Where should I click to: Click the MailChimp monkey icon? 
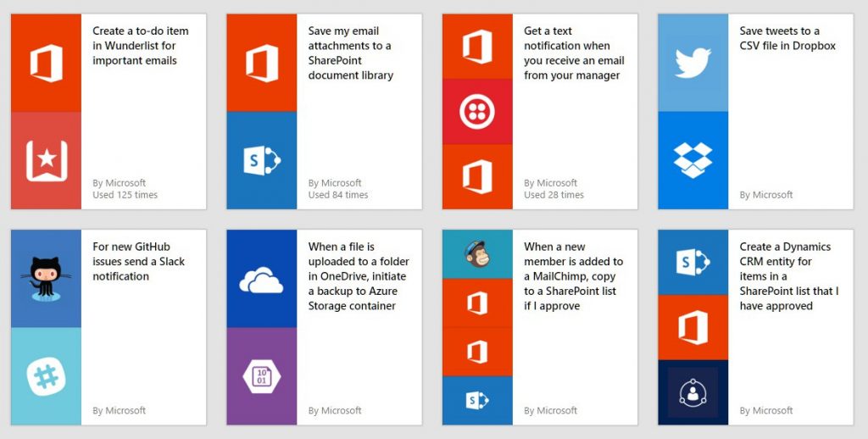pyautogui.click(x=477, y=254)
